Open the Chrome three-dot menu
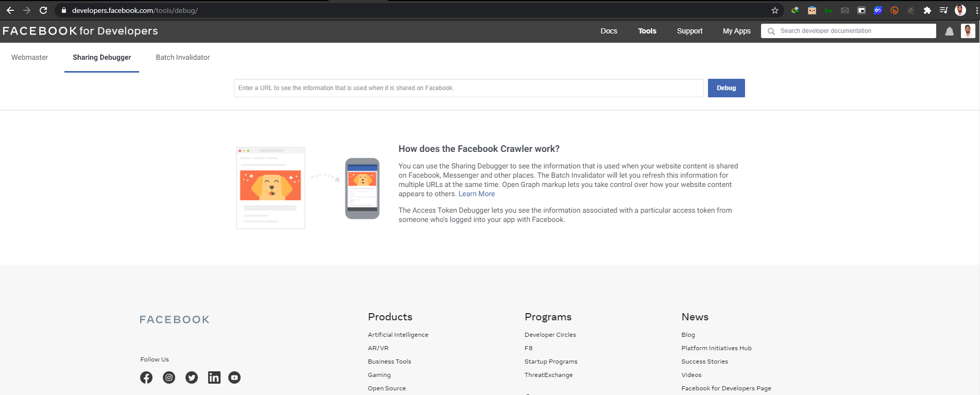The image size is (980, 395). coord(976,10)
